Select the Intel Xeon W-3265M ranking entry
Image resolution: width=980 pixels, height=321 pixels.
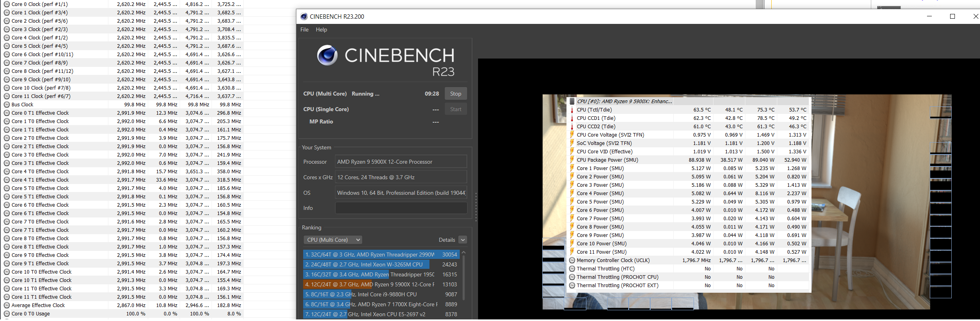pyautogui.click(x=381, y=264)
